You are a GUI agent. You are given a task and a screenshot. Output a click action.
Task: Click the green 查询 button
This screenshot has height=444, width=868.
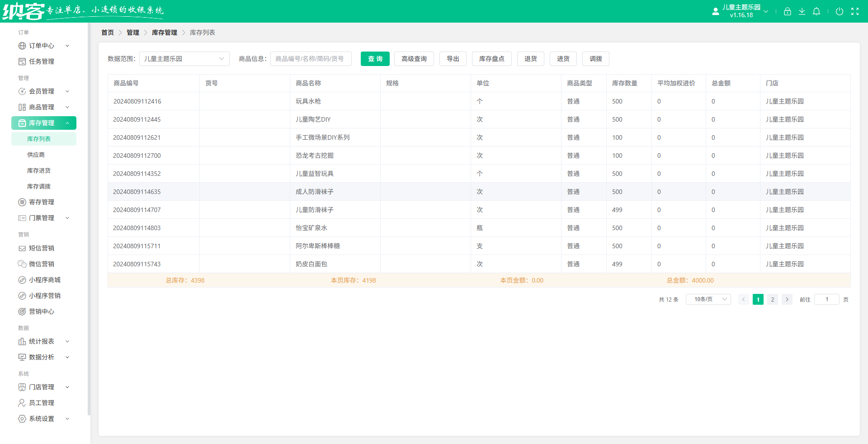pyautogui.click(x=375, y=59)
